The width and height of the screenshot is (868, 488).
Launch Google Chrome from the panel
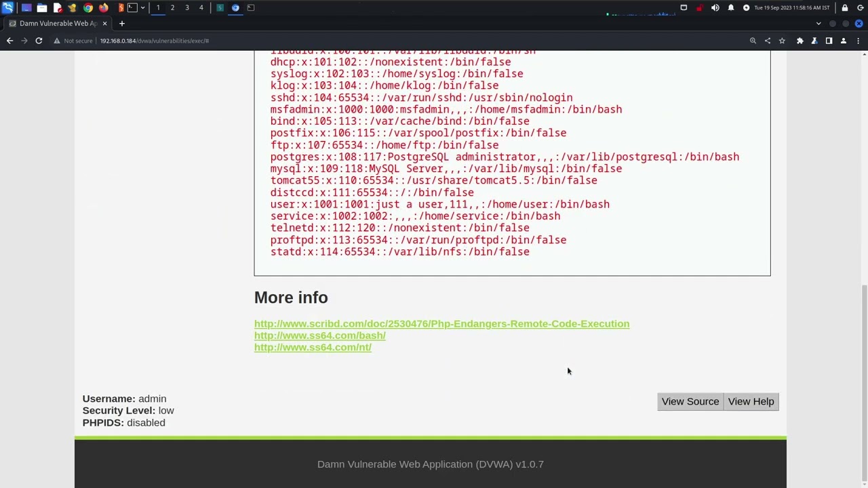coord(88,7)
